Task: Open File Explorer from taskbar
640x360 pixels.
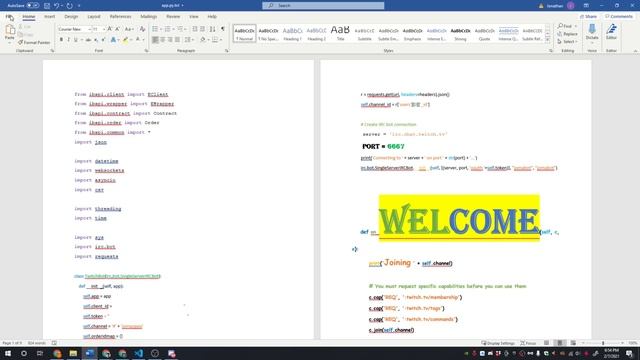Action: [x=73, y=353]
